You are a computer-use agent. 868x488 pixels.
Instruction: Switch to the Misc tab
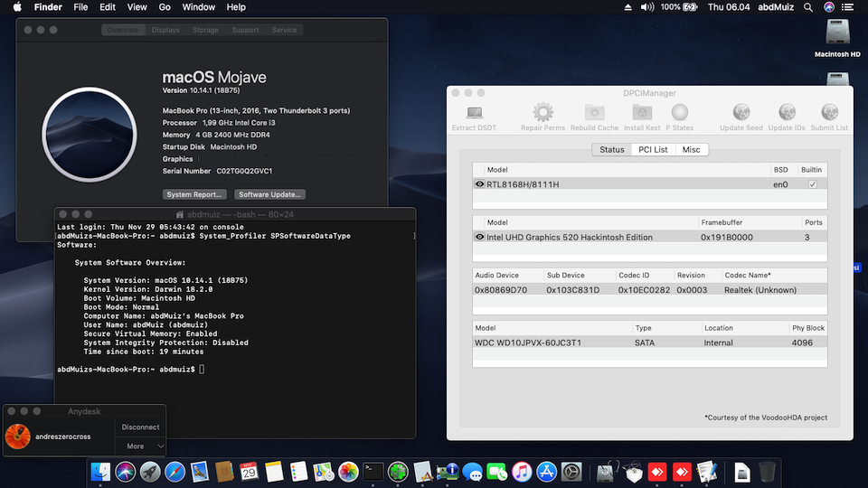point(691,150)
